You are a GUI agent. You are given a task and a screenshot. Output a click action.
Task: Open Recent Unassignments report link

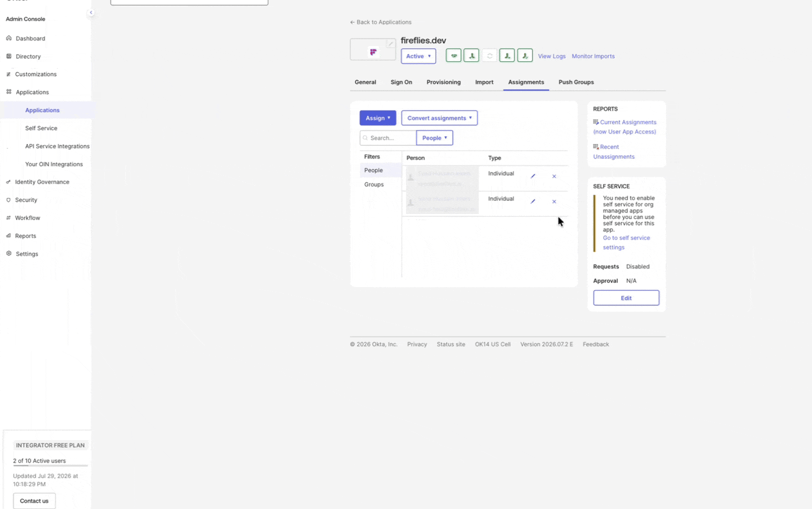click(614, 152)
